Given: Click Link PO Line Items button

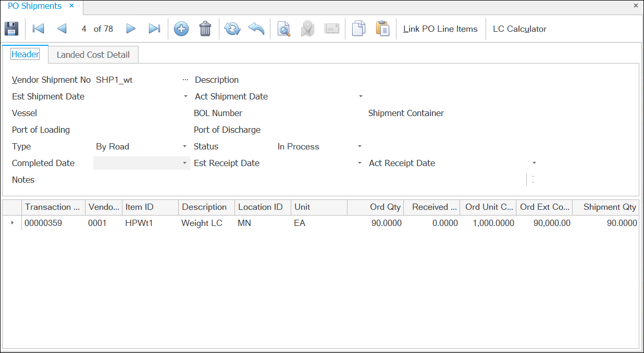Looking at the screenshot, I should pyautogui.click(x=440, y=29).
